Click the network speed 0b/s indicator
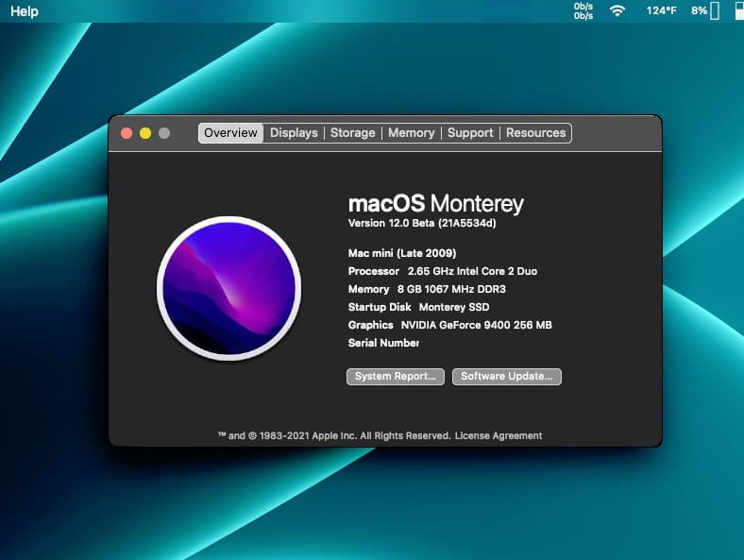The width and height of the screenshot is (744, 560). [x=583, y=11]
